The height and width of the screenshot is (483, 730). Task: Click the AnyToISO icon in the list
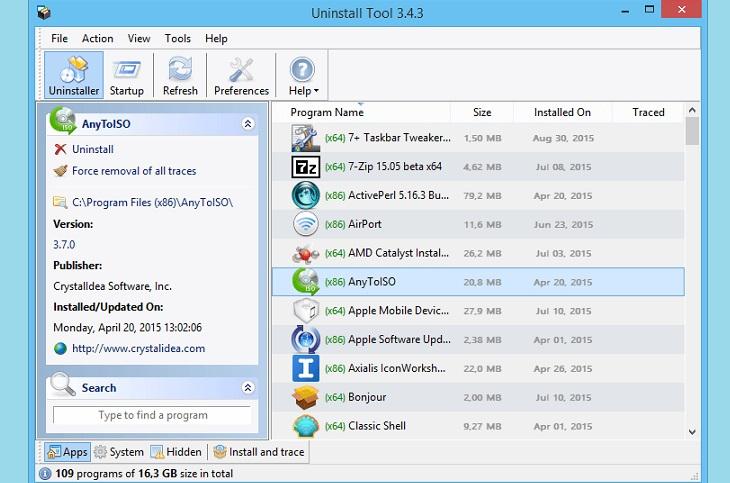coord(305,281)
